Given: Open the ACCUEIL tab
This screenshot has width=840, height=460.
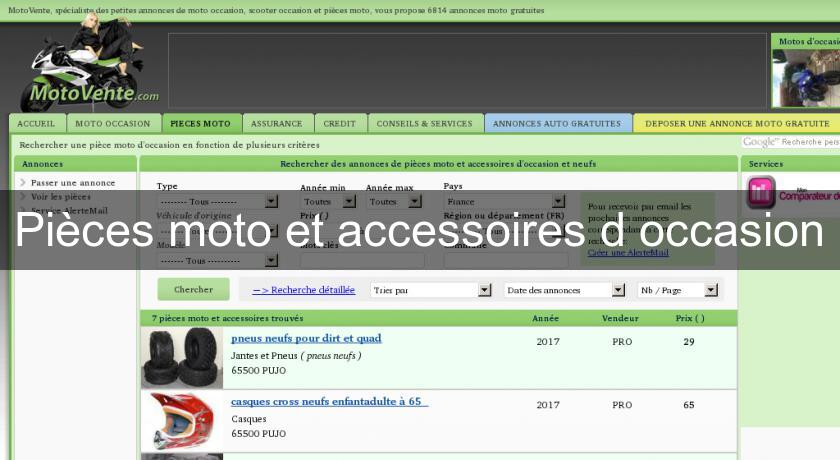Looking at the screenshot, I should pyautogui.click(x=36, y=124).
